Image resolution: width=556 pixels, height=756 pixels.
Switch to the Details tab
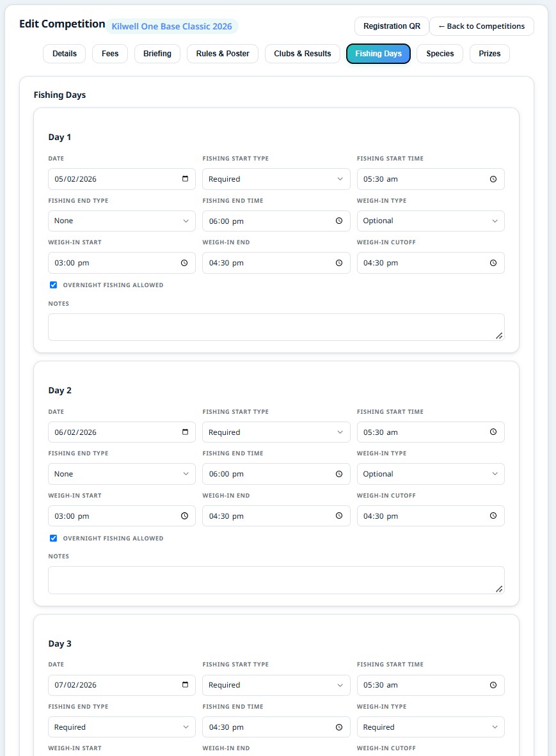(x=65, y=54)
